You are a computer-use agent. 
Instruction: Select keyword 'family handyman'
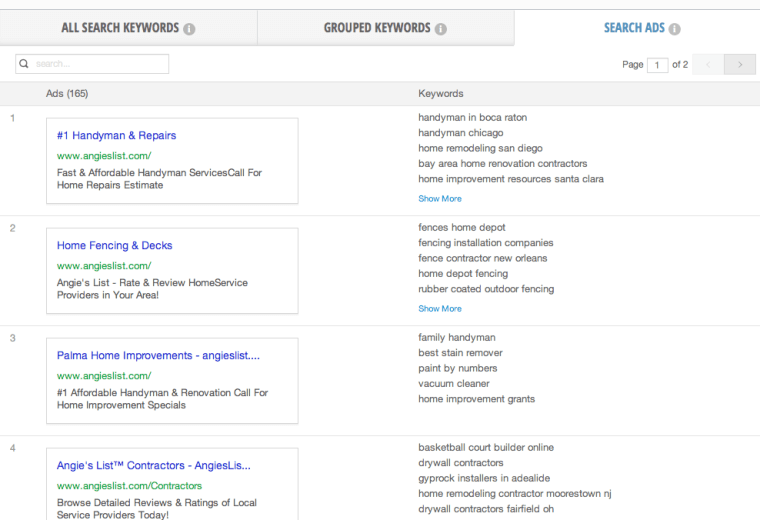tap(457, 338)
